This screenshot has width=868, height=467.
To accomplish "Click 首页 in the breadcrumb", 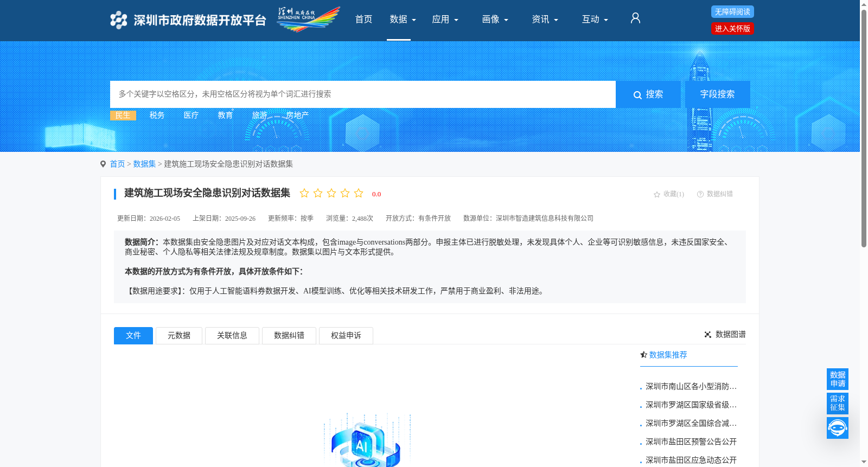I will pos(118,164).
